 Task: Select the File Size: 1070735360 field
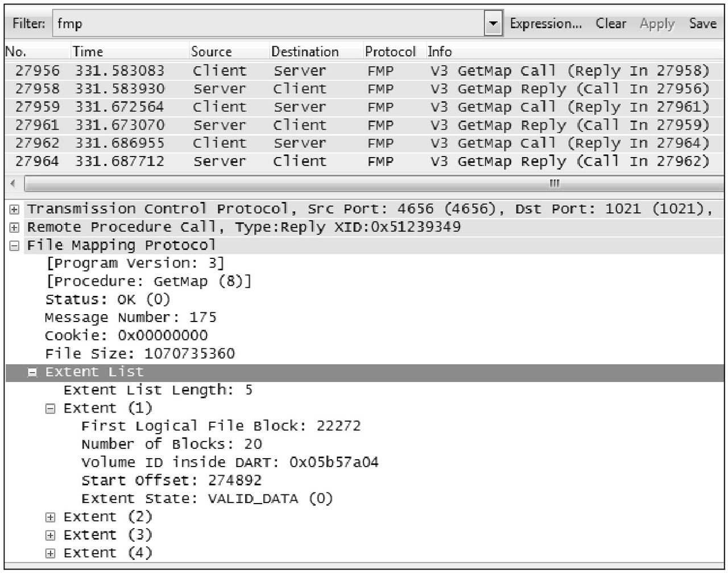pos(140,354)
